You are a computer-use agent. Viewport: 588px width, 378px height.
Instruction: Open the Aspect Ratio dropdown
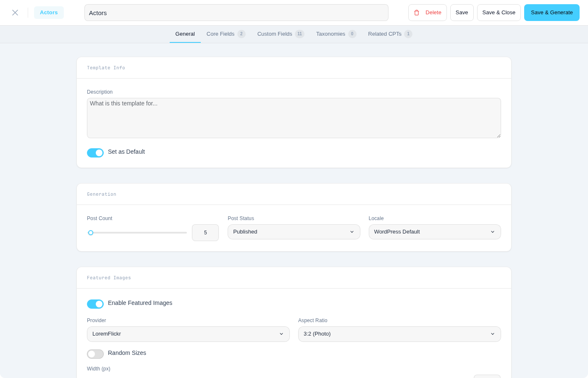pos(399,334)
